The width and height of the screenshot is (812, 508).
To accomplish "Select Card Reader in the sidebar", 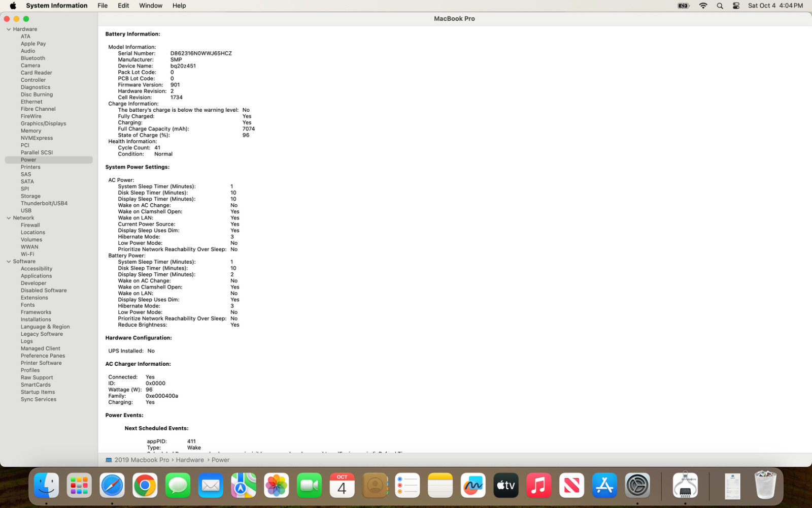I will point(37,73).
